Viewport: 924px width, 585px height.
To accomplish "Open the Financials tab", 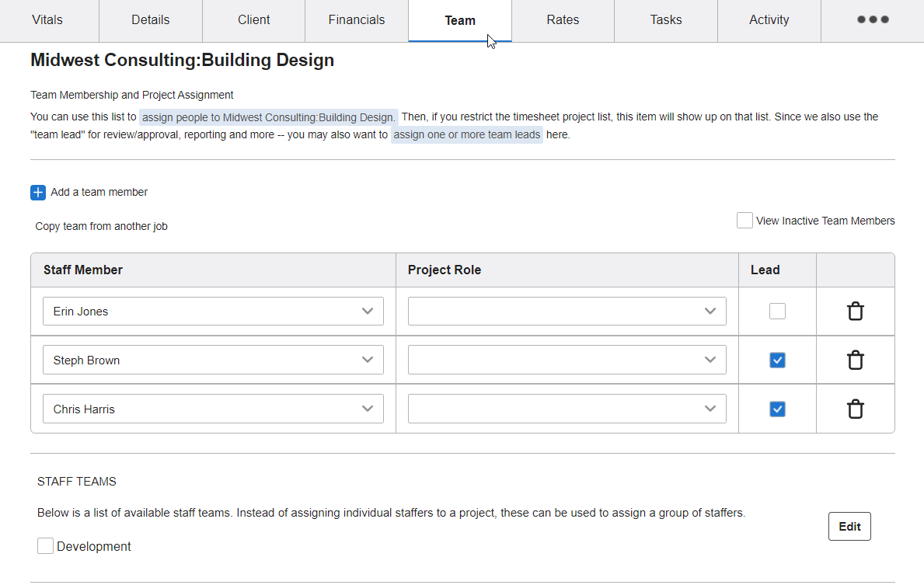I will (356, 20).
